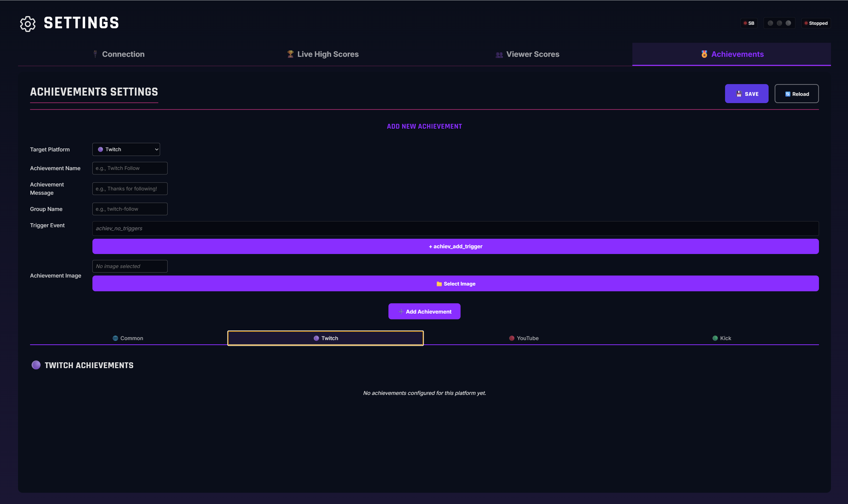This screenshot has width=848, height=504.
Task: Click the three-dot platform status indicator
Action: pos(779,23)
